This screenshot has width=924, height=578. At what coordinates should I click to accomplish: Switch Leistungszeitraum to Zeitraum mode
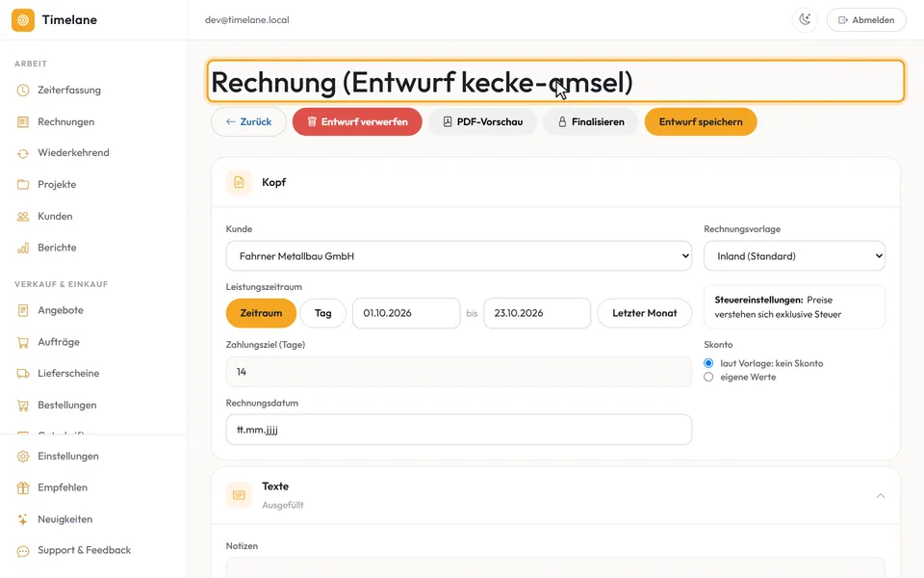(x=261, y=313)
